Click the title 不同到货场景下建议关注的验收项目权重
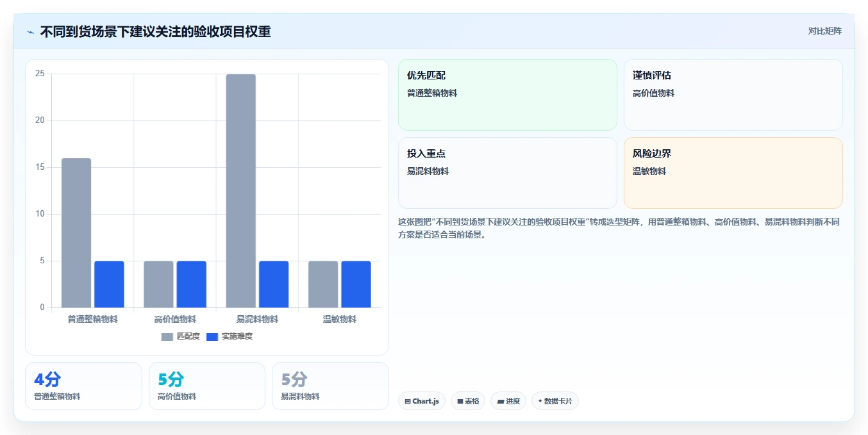The image size is (868, 435). [155, 31]
